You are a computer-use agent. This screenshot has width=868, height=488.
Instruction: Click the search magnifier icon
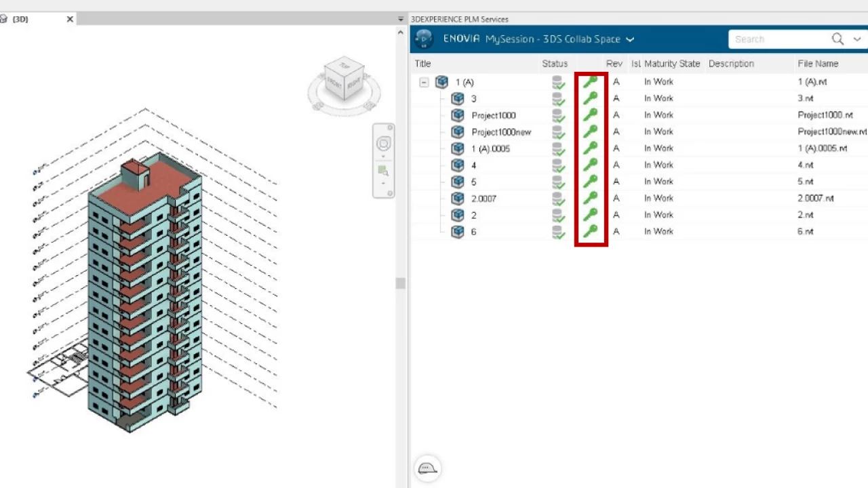837,39
